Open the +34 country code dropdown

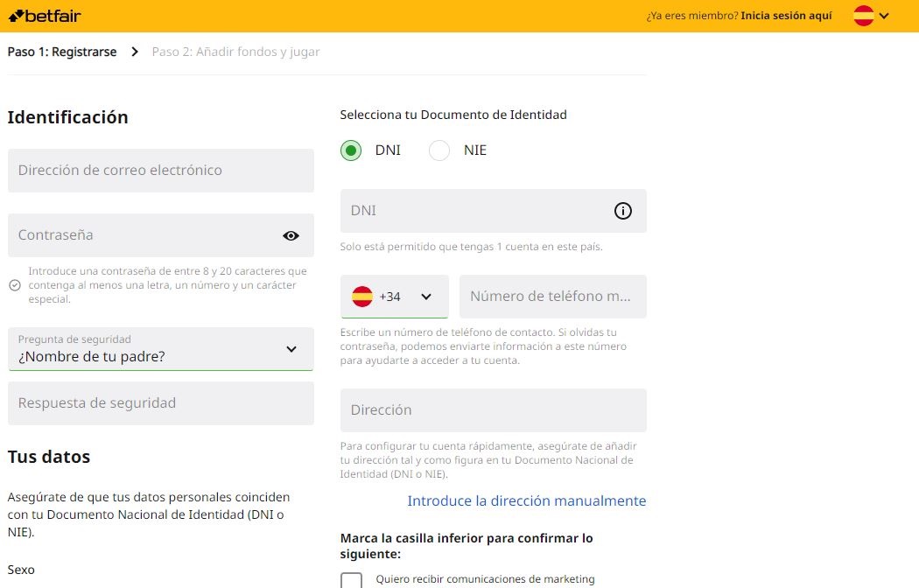point(395,297)
